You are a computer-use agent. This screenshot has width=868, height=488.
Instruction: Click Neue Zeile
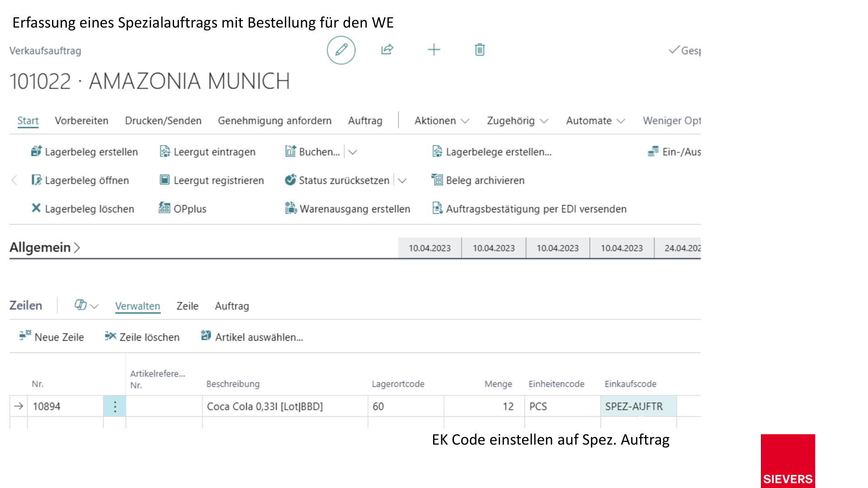pos(52,337)
